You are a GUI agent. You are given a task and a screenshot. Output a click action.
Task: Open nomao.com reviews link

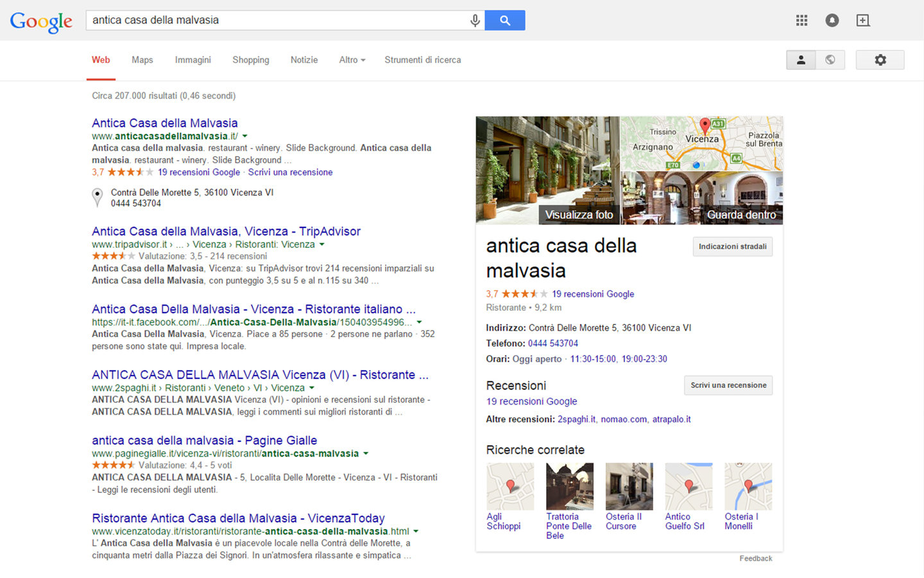[x=624, y=419]
